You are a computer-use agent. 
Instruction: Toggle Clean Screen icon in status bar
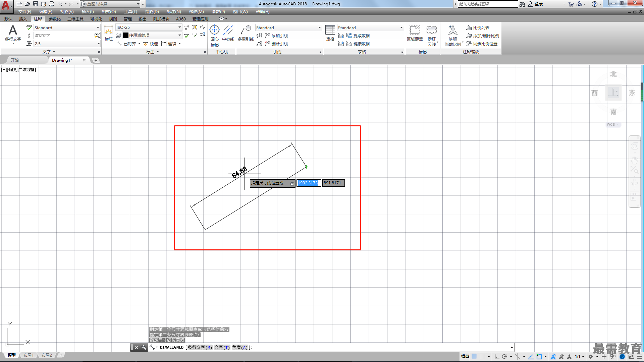[x=631, y=357]
